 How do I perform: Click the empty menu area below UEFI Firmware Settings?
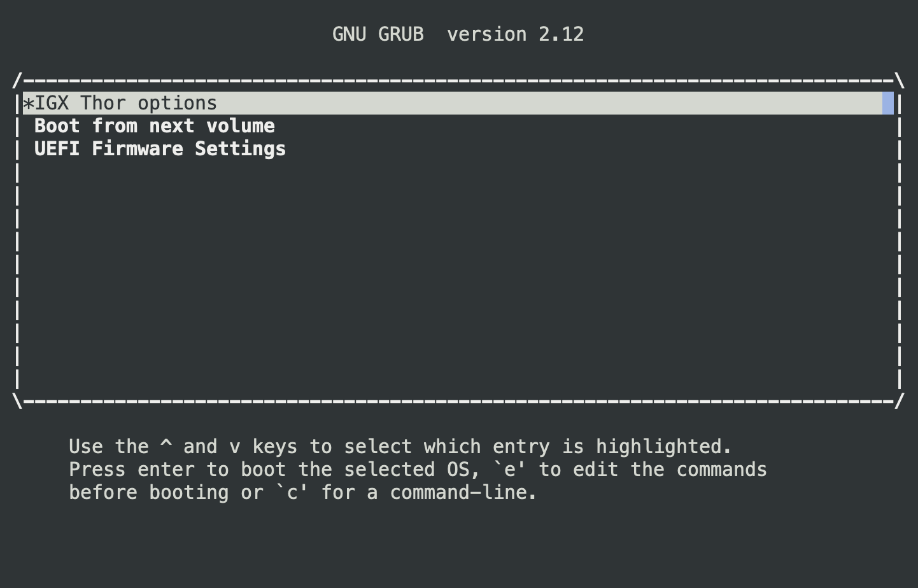click(446, 274)
